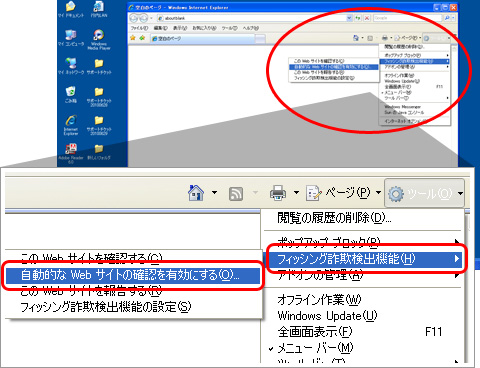
Task: Open the お気に入り(A) menu in the IE menu bar
Action: (x=204, y=28)
